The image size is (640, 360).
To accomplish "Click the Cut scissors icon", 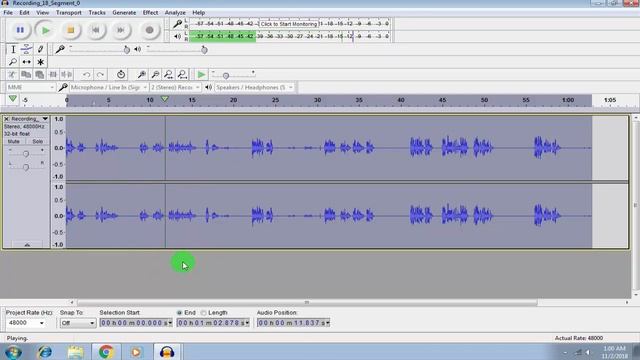I will [12, 75].
